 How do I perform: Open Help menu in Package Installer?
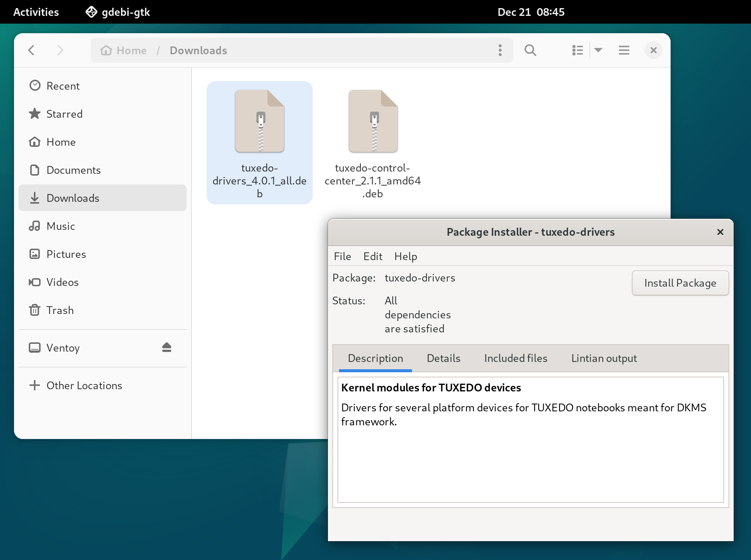(406, 256)
